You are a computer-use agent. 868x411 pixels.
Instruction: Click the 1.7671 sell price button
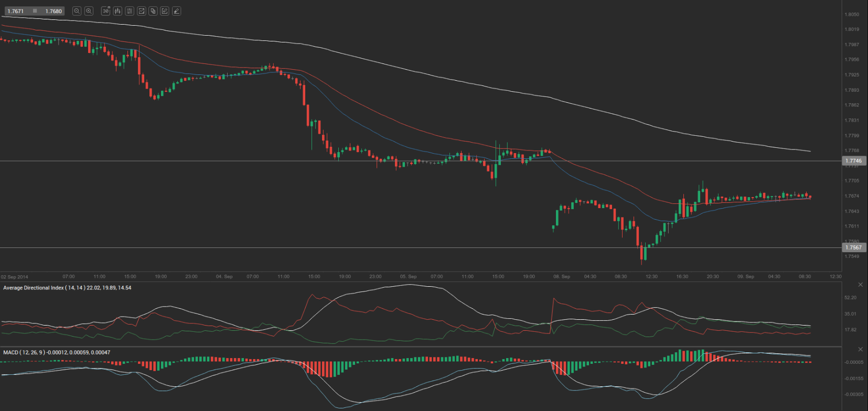pos(16,11)
